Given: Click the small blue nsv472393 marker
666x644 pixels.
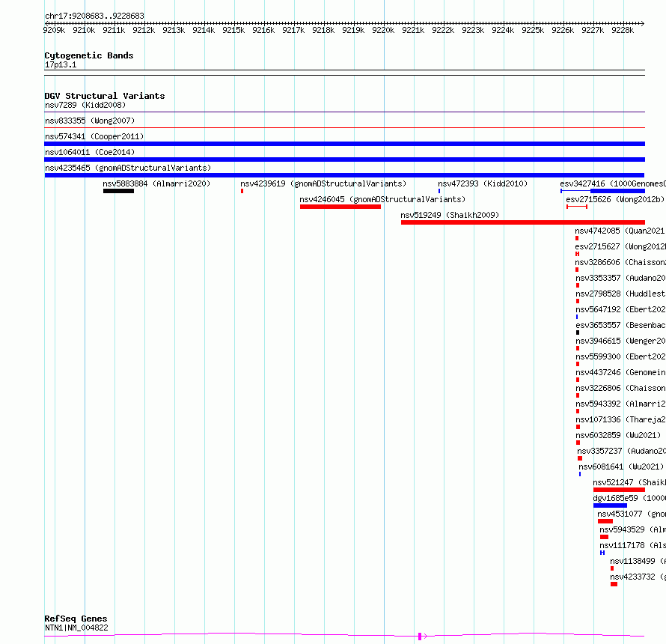Looking at the screenshot, I should [x=439, y=191].
